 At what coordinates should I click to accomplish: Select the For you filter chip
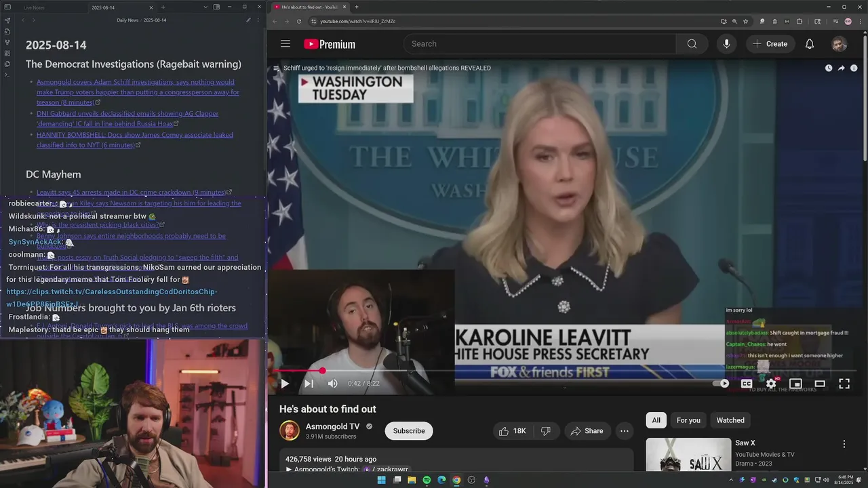[x=688, y=420]
